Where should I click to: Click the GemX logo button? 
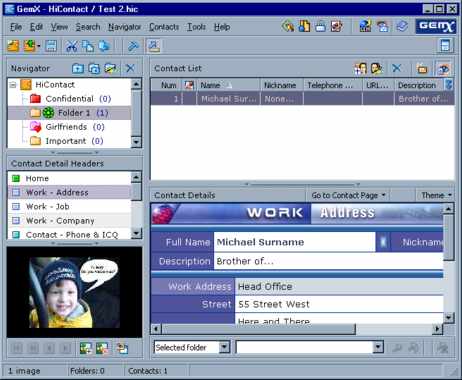click(436, 26)
